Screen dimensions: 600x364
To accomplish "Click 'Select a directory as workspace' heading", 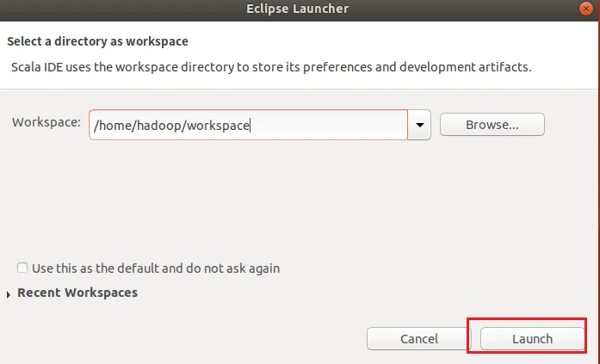I will coord(97,41).
